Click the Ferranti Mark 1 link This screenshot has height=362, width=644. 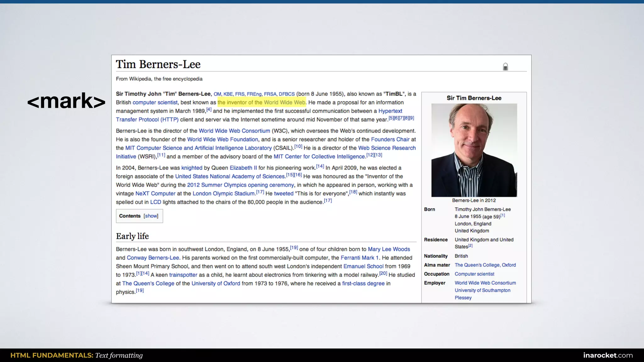(x=359, y=258)
